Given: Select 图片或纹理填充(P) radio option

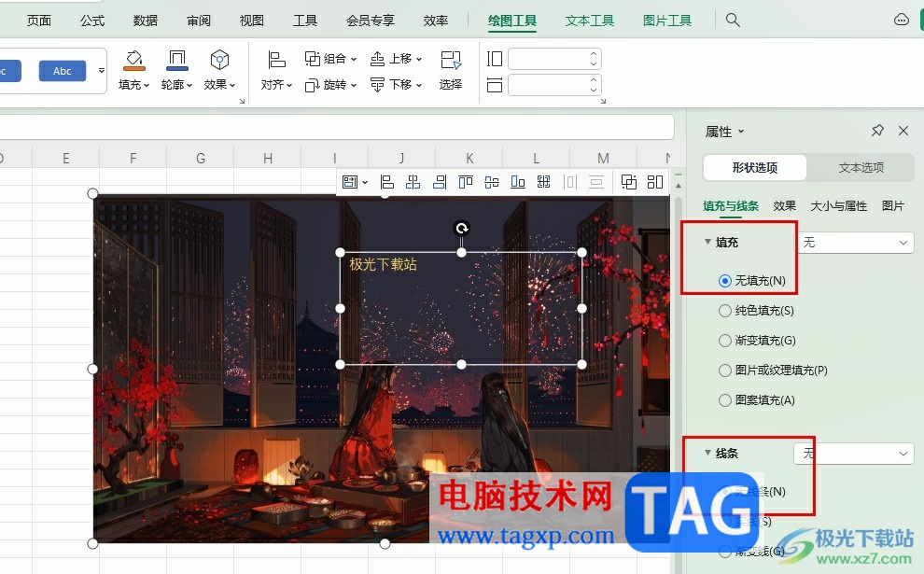Looking at the screenshot, I should (x=725, y=371).
